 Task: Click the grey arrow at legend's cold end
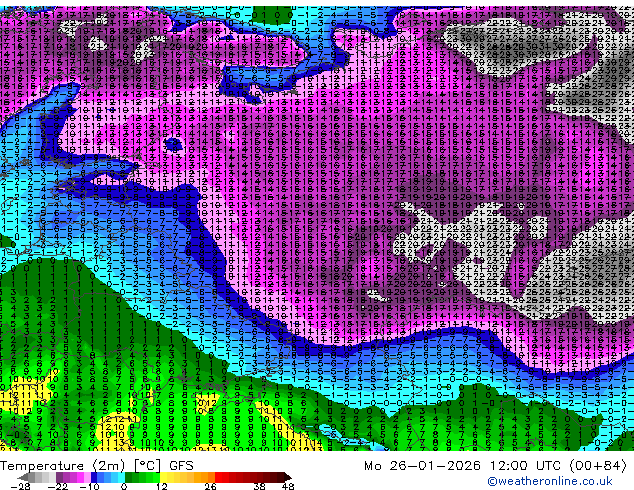23,477
